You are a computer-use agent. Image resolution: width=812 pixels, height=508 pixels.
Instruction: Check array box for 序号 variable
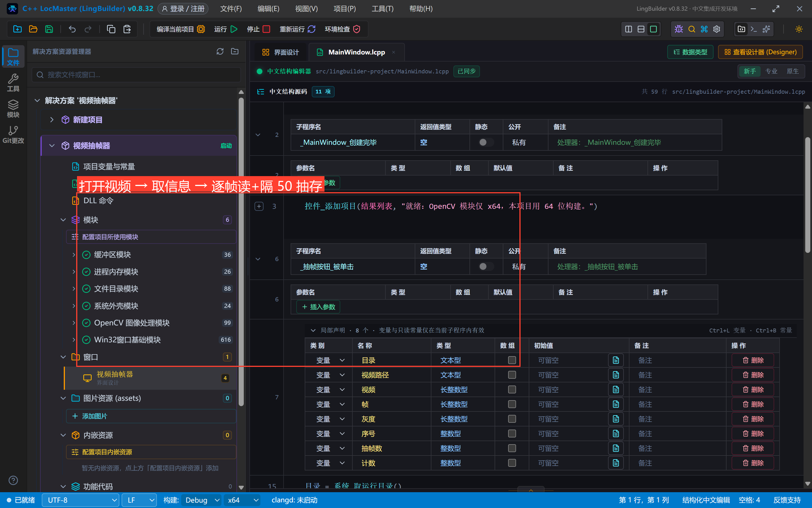coord(512,433)
